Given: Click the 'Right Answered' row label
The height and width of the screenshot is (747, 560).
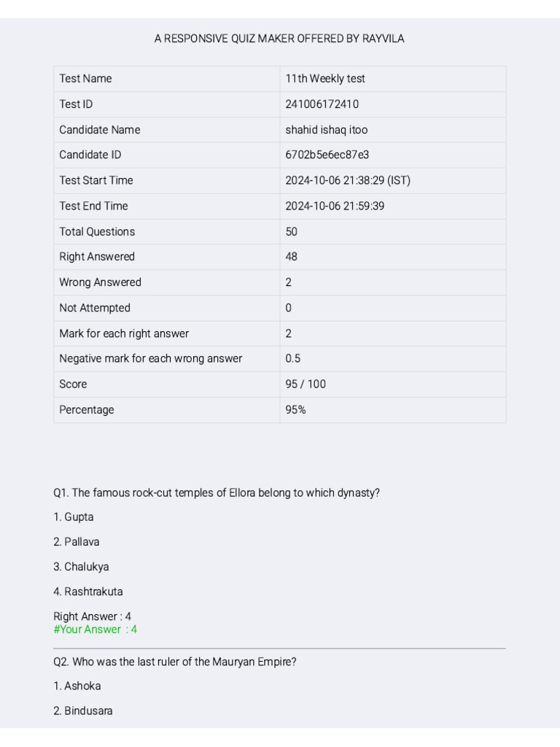Looking at the screenshot, I should (x=97, y=257).
